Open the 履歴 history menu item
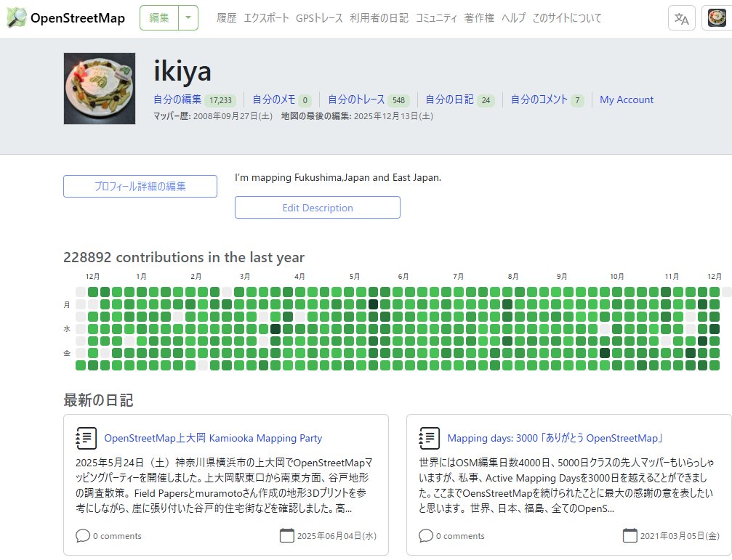Image resolution: width=732 pixels, height=560 pixels. pos(226,18)
